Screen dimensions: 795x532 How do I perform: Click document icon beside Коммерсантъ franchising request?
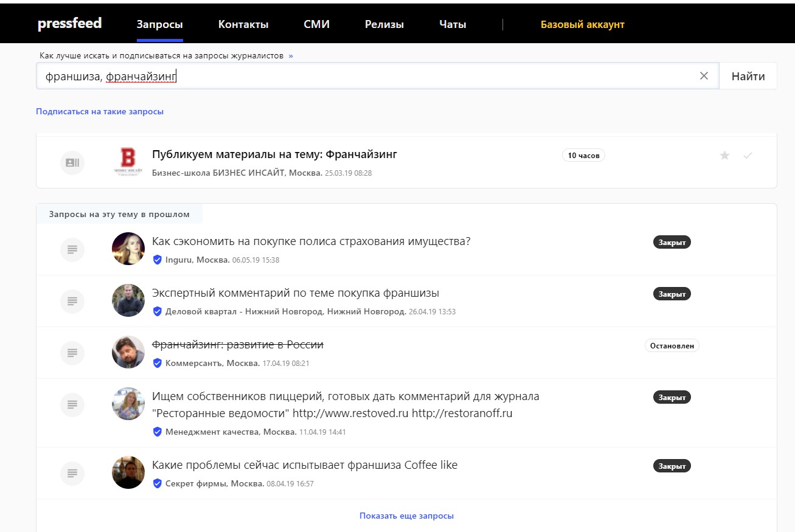click(72, 352)
